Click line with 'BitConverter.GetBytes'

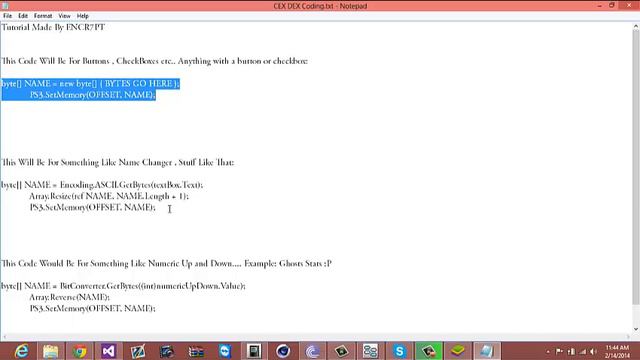(x=123, y=286)
